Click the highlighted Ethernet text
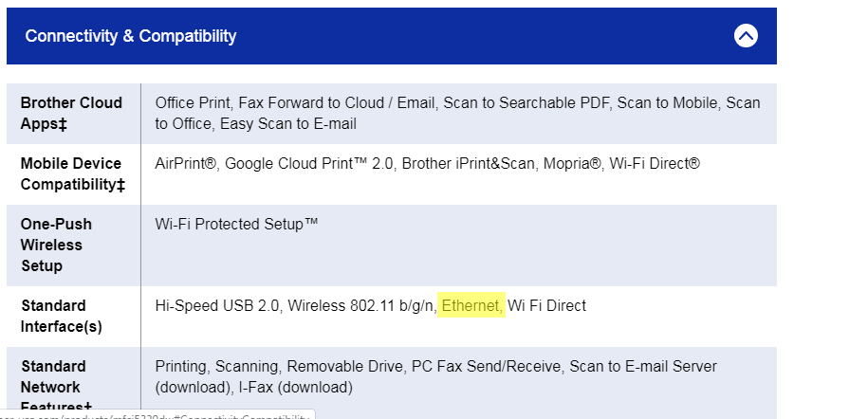 click(472, 305)
